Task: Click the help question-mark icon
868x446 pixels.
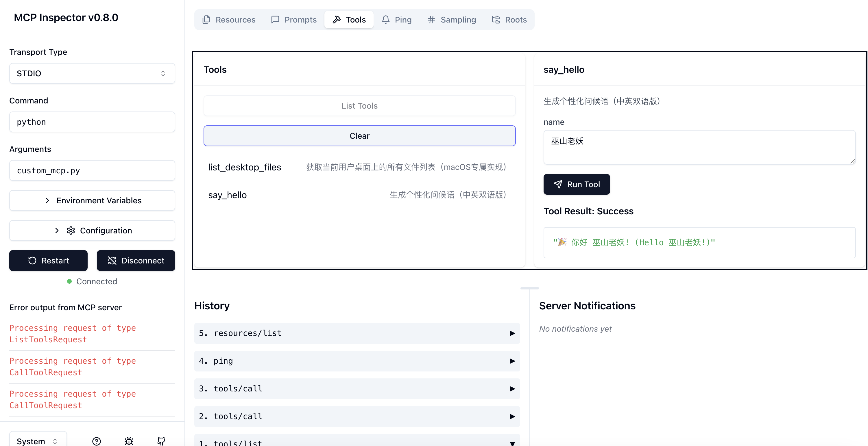Action: point(96,441)
